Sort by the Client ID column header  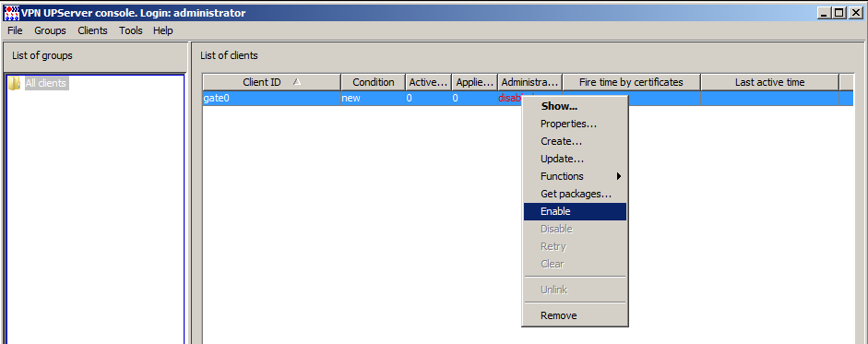[x=272, y=82]
